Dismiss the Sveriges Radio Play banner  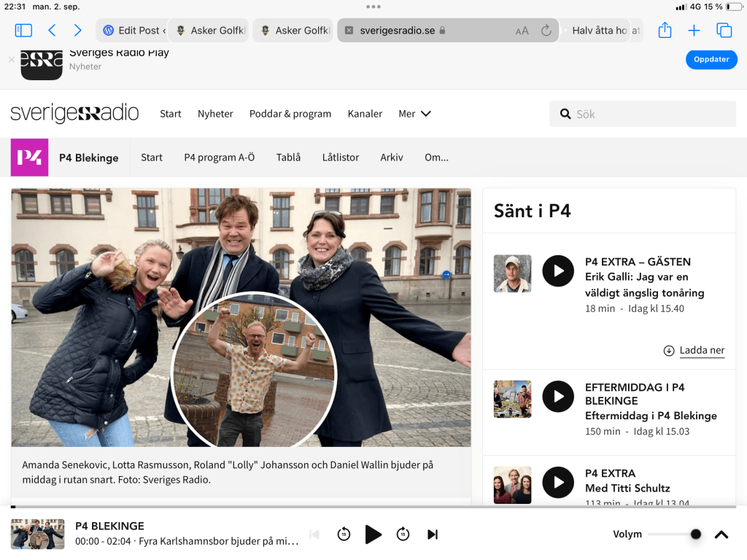pos(11,60)
